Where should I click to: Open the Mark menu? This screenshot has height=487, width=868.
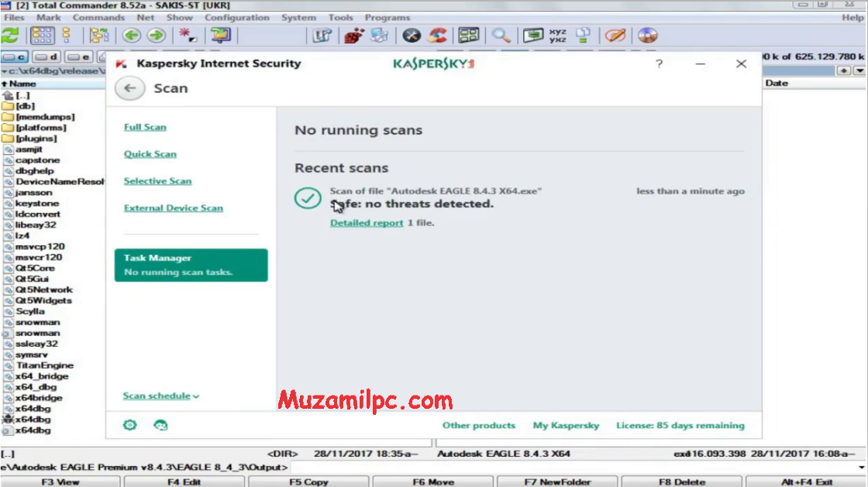point(48,18)
